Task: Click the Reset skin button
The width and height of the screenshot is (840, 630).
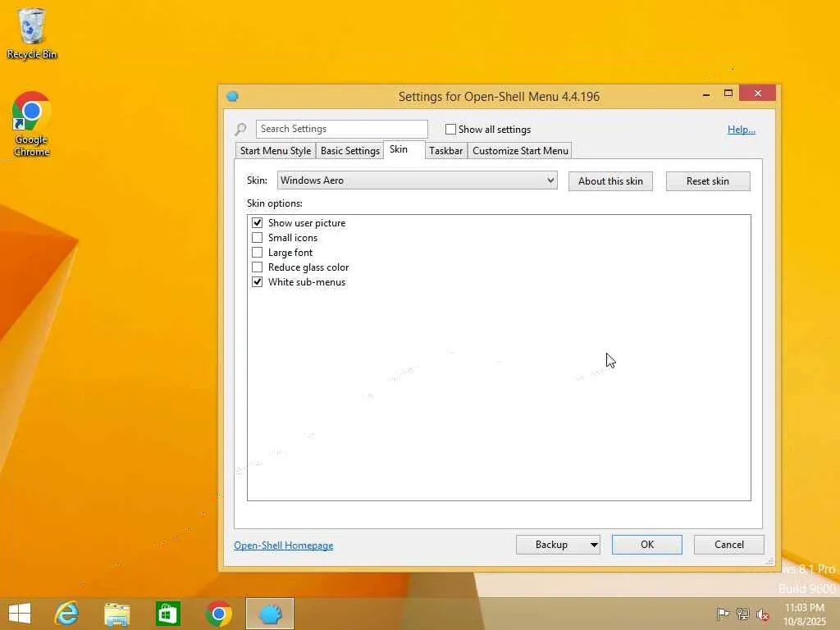Action: point(708,181)
